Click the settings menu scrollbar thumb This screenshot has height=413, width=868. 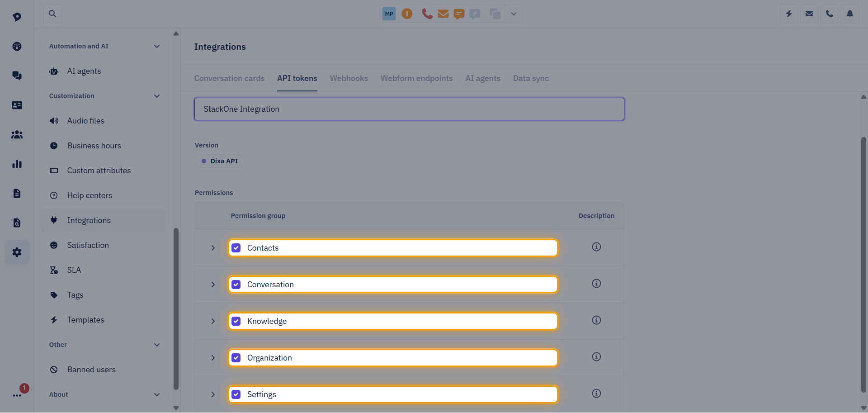(176, 309)
